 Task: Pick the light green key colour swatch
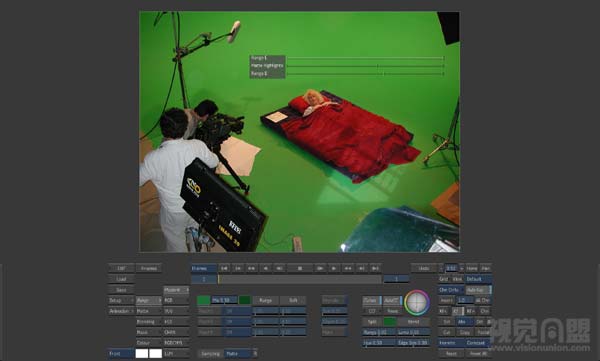point(204,300)
